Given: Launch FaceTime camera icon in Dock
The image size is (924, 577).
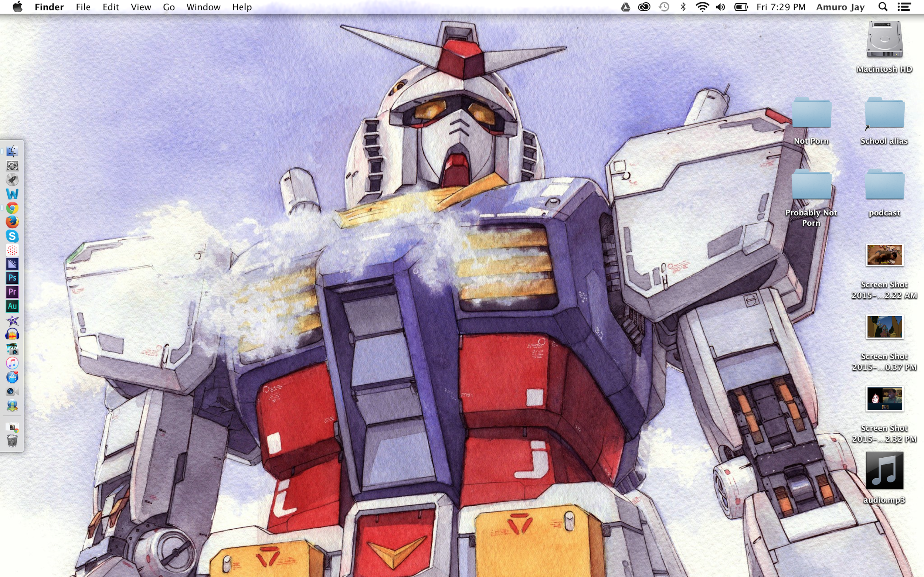Looking at the screenshot, I should (x=12, y=391).
